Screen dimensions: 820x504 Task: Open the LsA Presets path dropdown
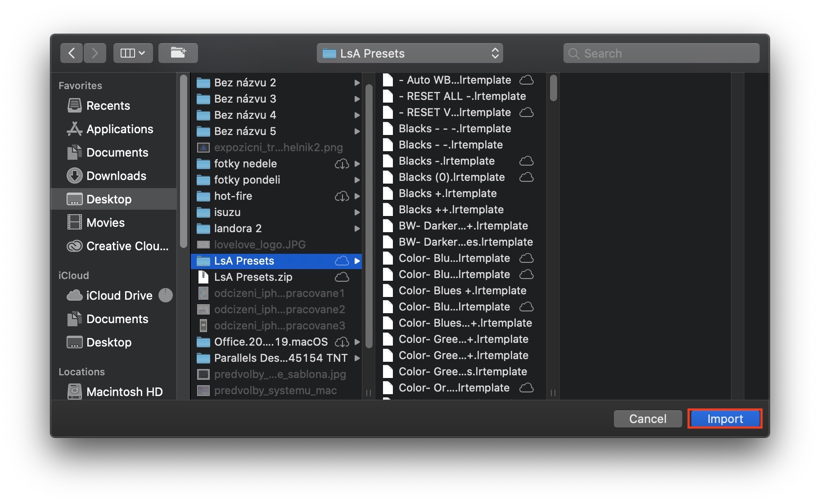tap(410, 53)
